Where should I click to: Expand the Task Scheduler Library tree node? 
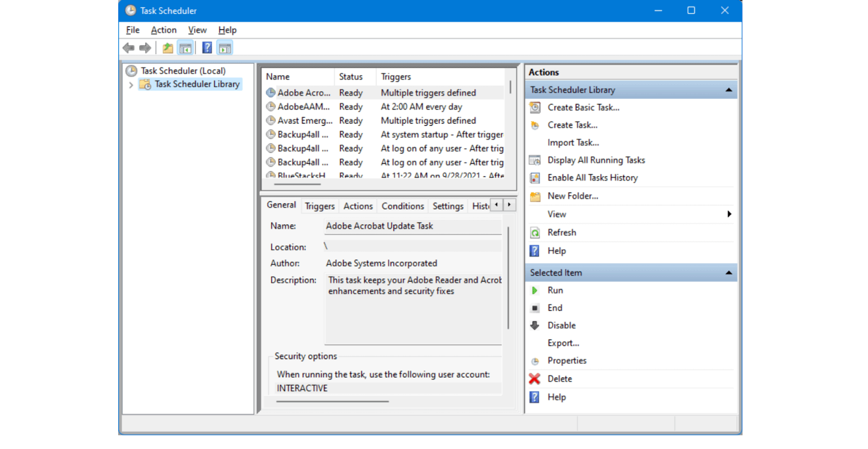tap(131, 85)
